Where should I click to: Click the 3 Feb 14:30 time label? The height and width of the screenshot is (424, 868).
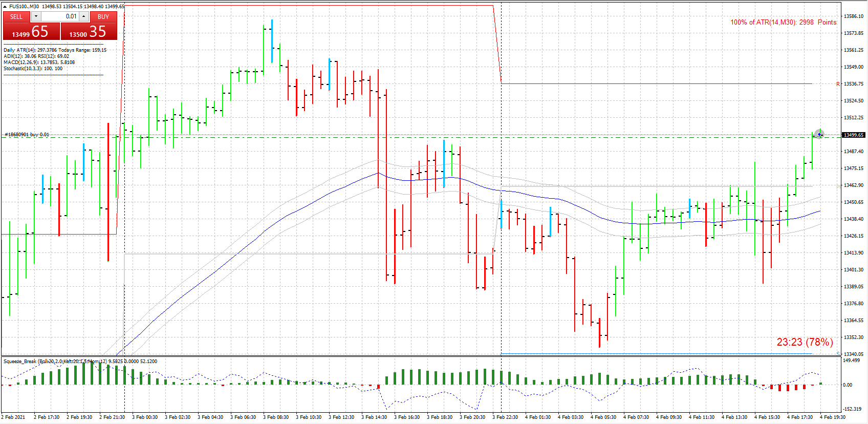(x=374, y=417)
